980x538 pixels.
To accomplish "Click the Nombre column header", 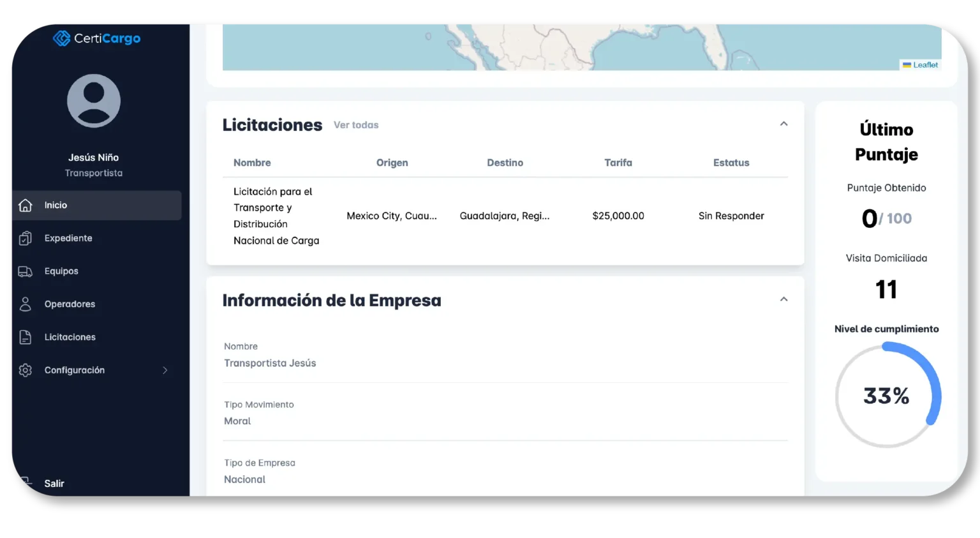I will coord(252,163).
